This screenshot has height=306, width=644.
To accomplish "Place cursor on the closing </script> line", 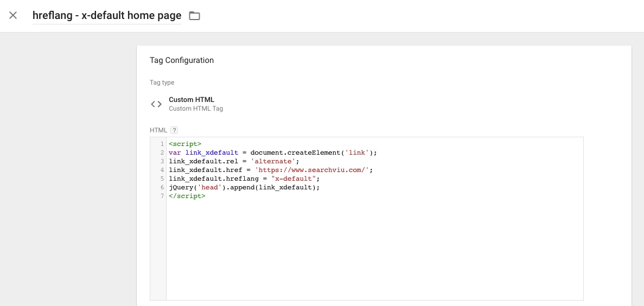I will (187, 196).
